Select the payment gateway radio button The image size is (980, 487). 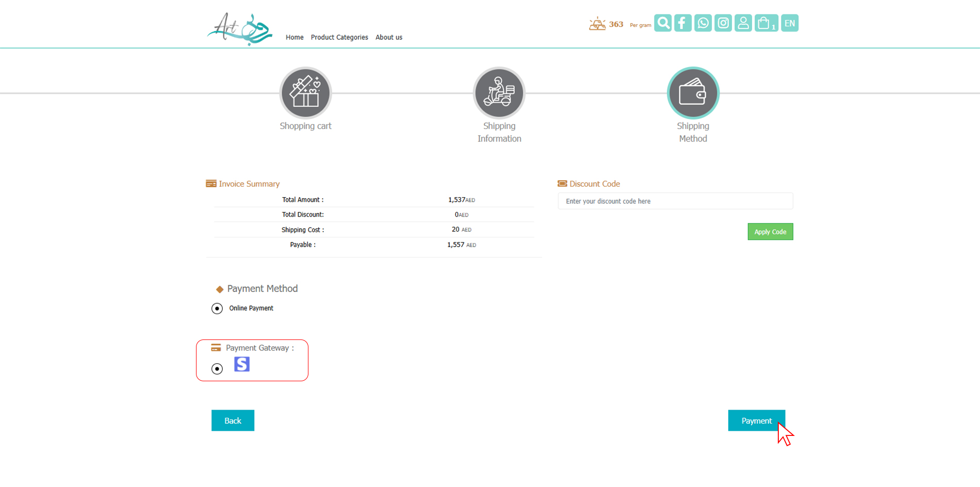coord(217,369)
